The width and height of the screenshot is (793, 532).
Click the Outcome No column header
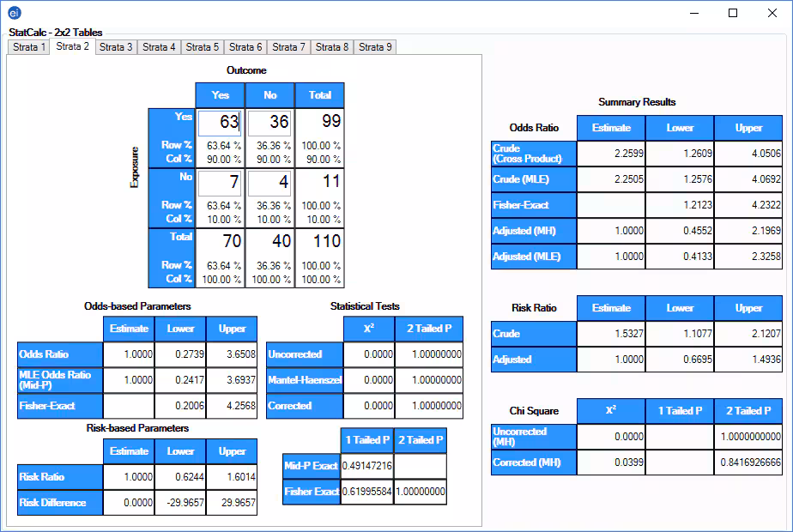(x=270, y=95)
